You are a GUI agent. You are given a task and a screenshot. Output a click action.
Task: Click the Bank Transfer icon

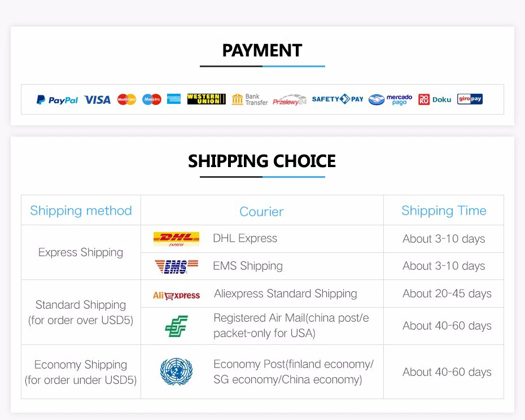[x=250, y=99]
